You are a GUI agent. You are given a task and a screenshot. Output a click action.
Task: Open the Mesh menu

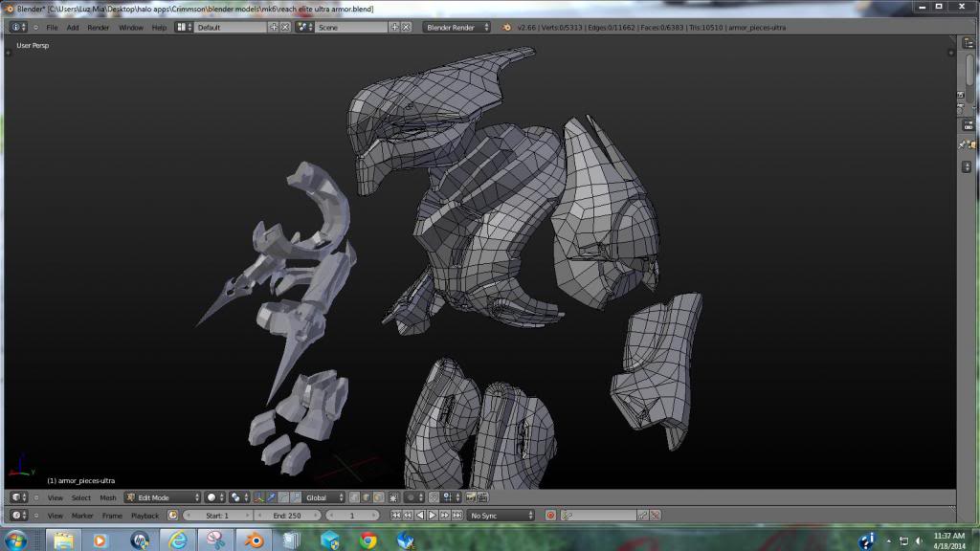[107, 497]
